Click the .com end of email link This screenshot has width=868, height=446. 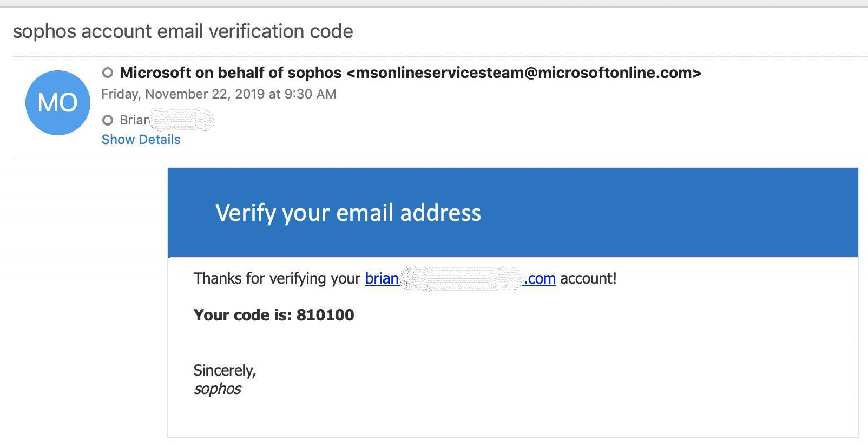pos(540,278)
